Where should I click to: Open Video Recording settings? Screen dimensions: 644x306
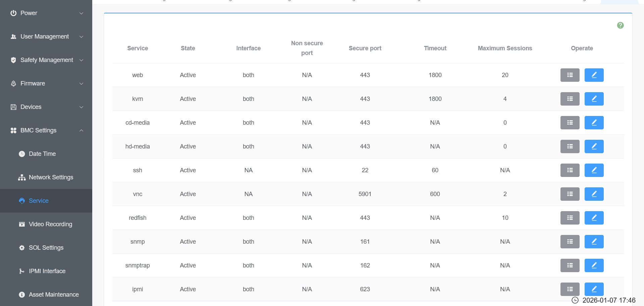click(x=50, y=224)
